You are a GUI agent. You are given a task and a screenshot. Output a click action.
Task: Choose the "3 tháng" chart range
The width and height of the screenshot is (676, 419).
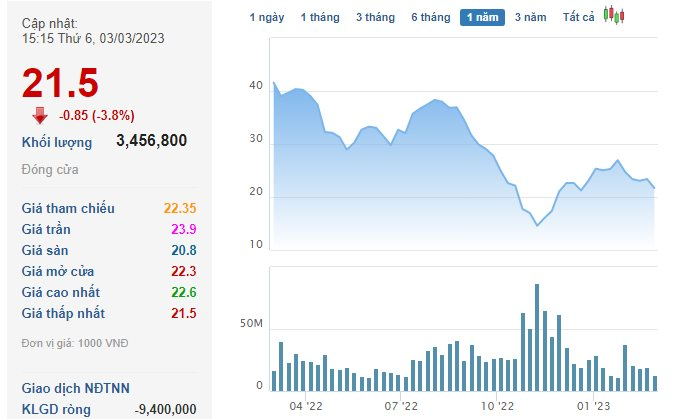pyautogui.click(x=375, y=17)
